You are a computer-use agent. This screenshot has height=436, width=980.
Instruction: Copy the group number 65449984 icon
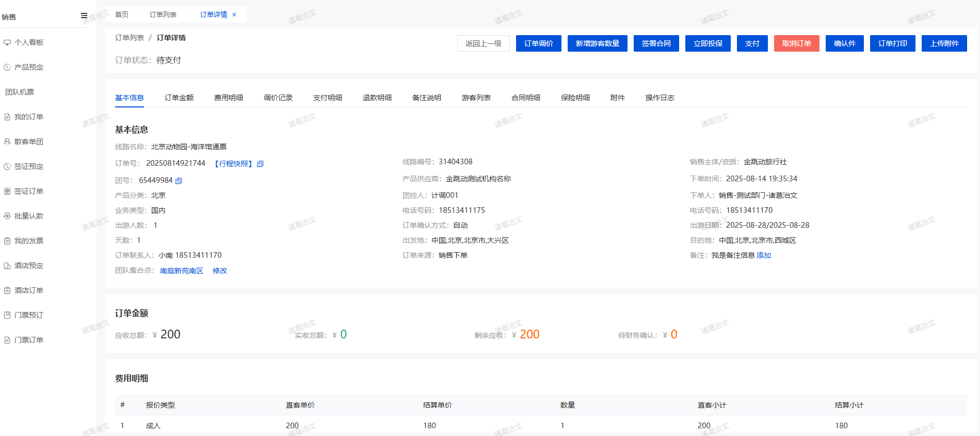tap(179, 181)
